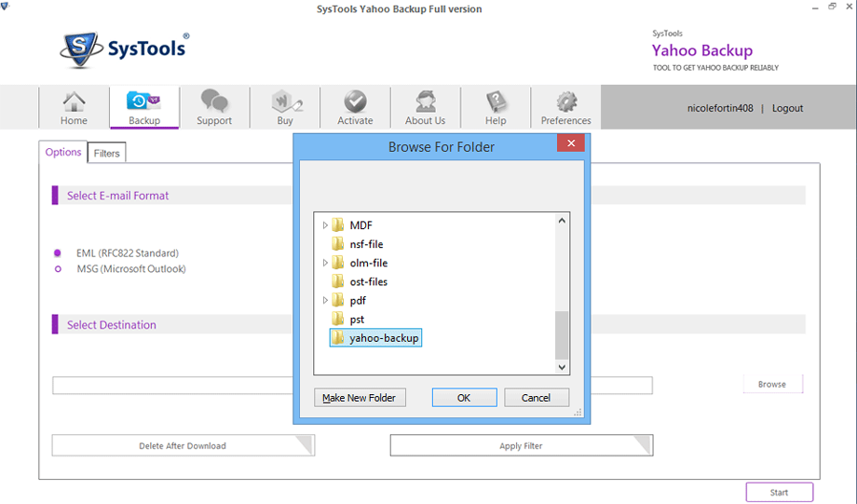
Task: Select MSG (Microsoft Outlook) radio button
Action: click(58, 269)
